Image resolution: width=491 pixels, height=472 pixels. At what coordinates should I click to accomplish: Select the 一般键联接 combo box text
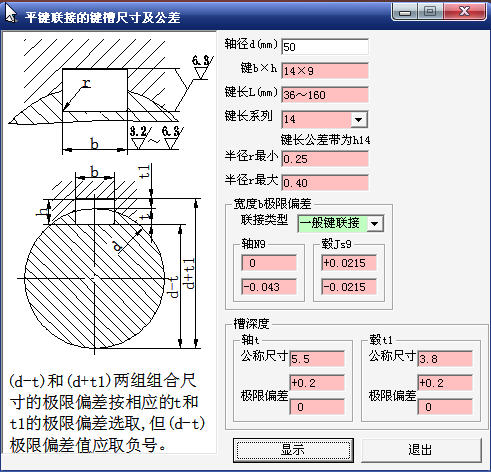coord(332,224)
